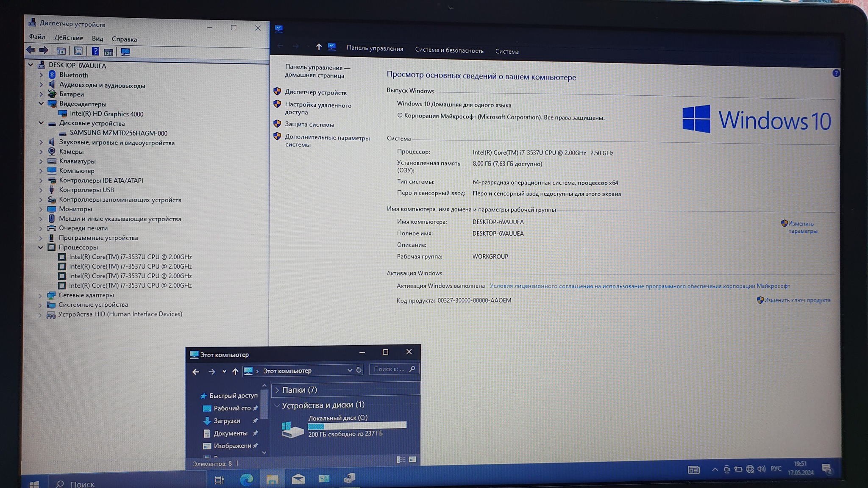Click the Device Manager back arrow icon
Screen dimensions: 868x488
(x=31, y=50)
